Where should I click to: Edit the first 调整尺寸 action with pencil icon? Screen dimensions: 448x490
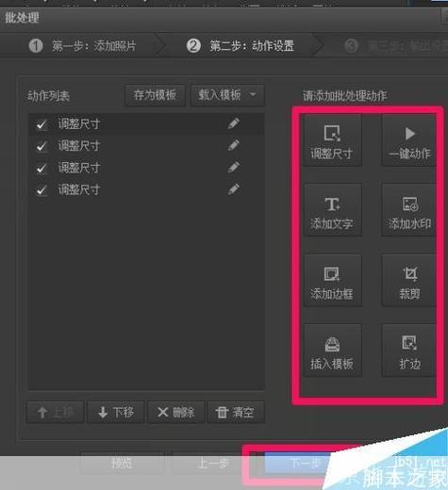(234, 123)
